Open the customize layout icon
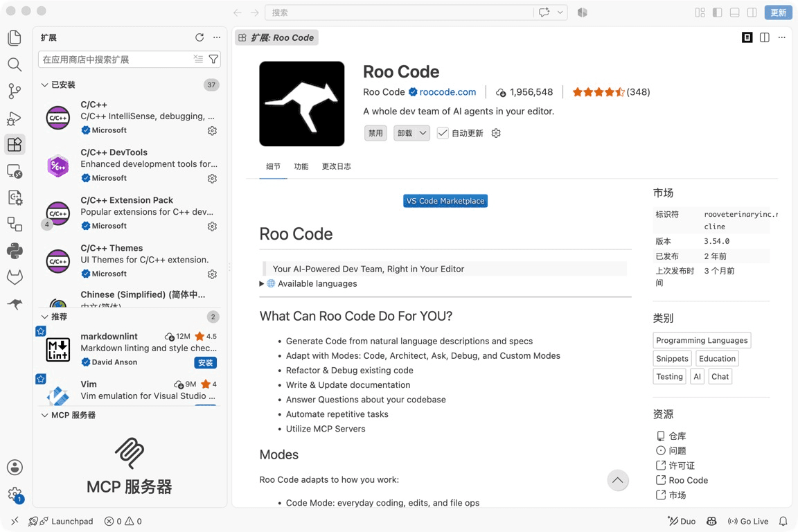Viewport: 798px width, 532px height. [x=700, y=12]
